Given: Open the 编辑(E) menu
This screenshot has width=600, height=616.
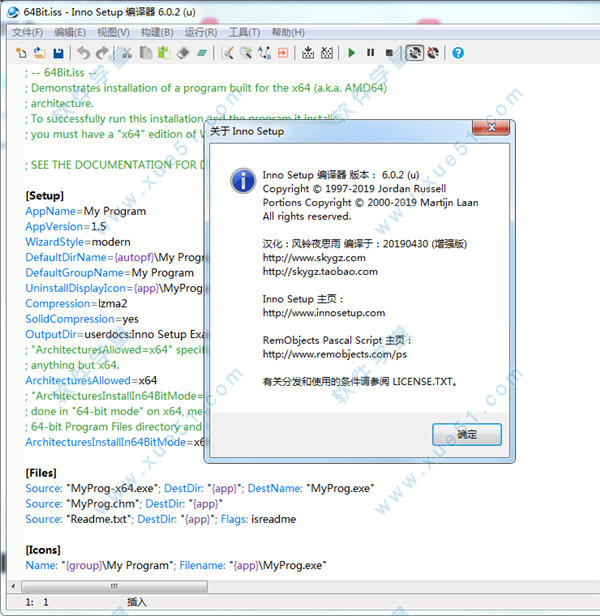Looking at the screenshot, I should [70, 32].
